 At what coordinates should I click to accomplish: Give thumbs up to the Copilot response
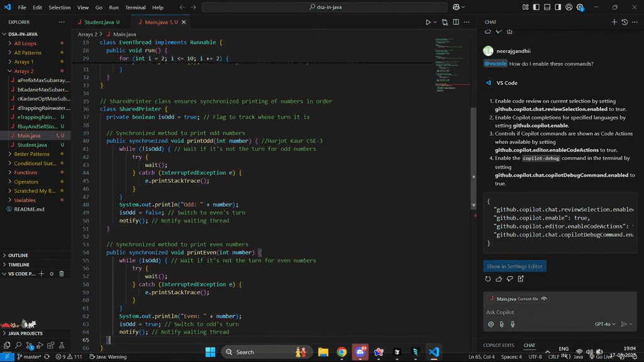click(x=499, y=279)
